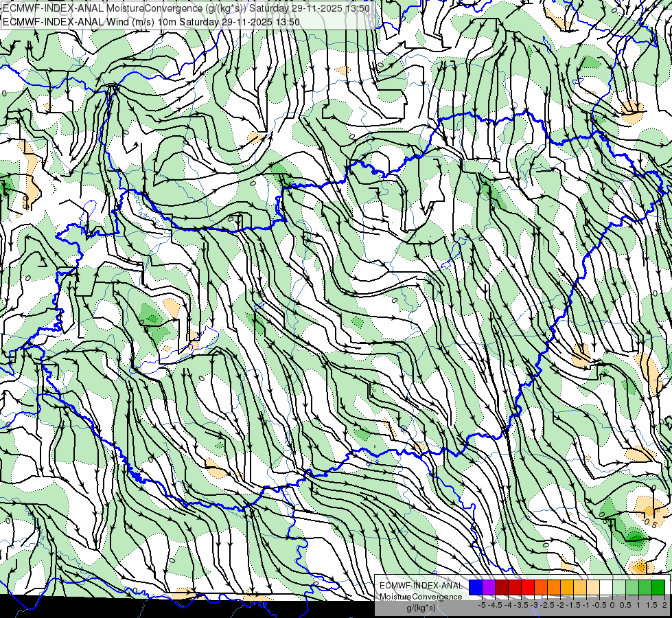Click the white swatch between -0.5 and 0
Screen dimensions: 672x618
[606, 588]
